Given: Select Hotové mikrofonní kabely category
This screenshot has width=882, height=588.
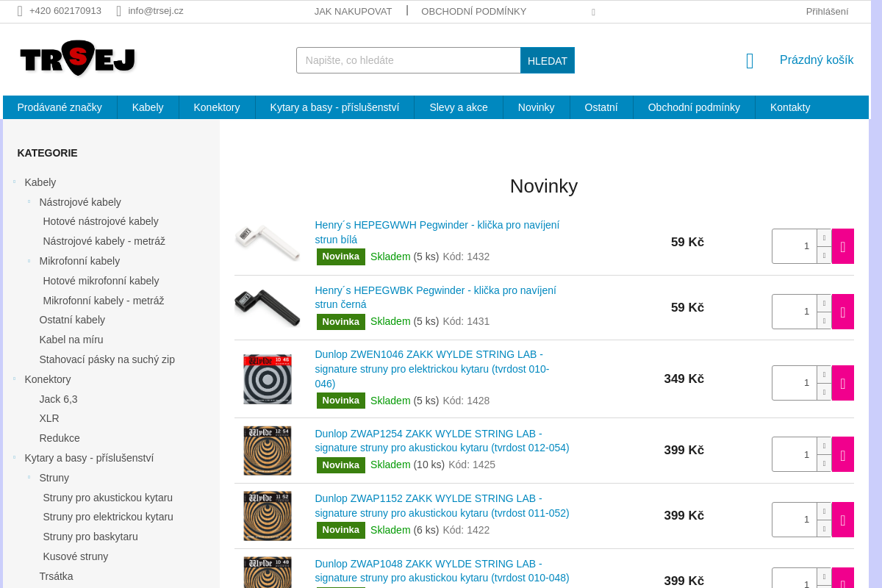Looking at the screenshot, I should pos(101,281).
